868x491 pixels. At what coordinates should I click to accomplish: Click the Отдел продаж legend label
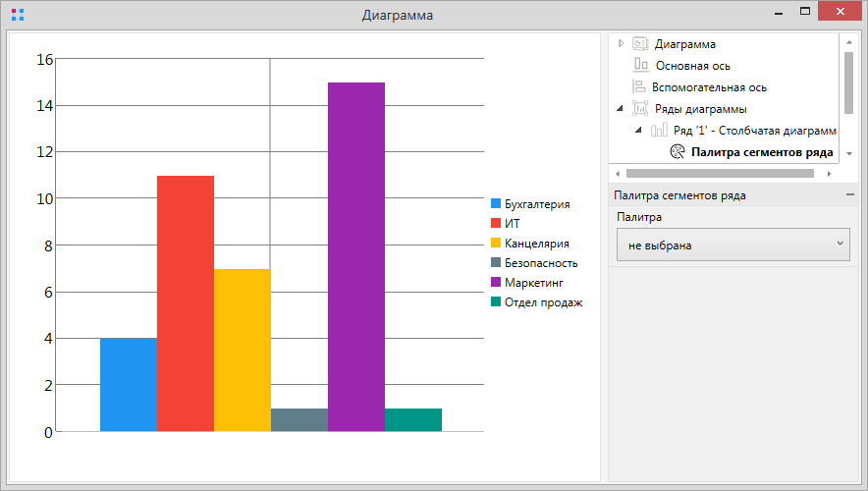(543, 302)
